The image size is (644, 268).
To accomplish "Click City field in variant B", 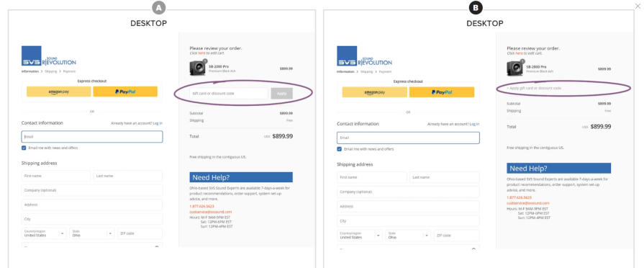I will [x=408, y=220].
